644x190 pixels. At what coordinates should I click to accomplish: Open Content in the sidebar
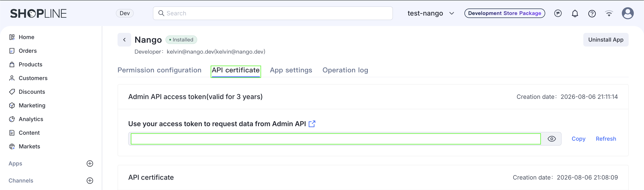pos(29,133)
